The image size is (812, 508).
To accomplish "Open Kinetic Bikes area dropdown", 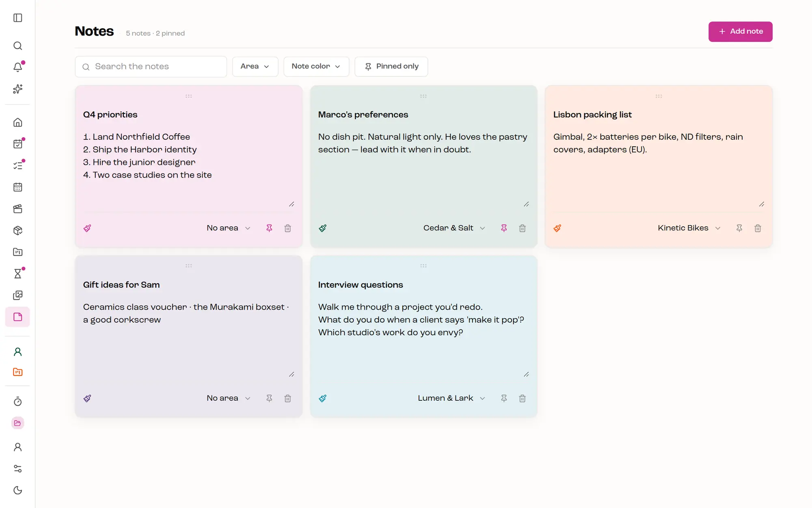I will (x=689, y=228).
